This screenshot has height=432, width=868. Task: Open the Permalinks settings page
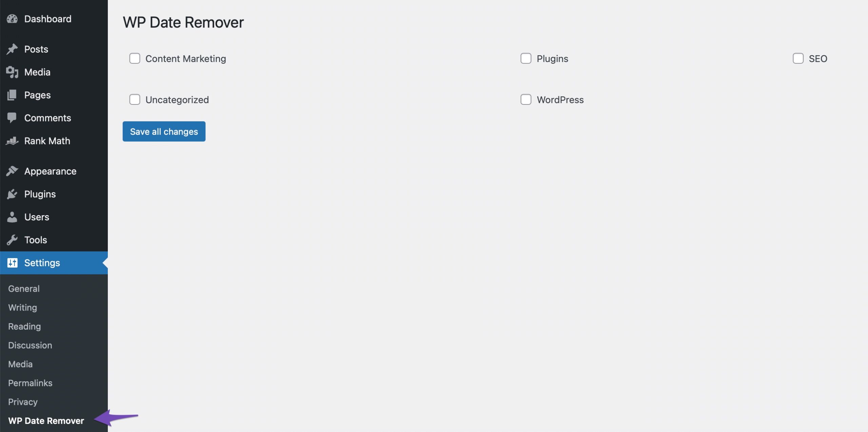pyautogui.click(x=30, y=383)
